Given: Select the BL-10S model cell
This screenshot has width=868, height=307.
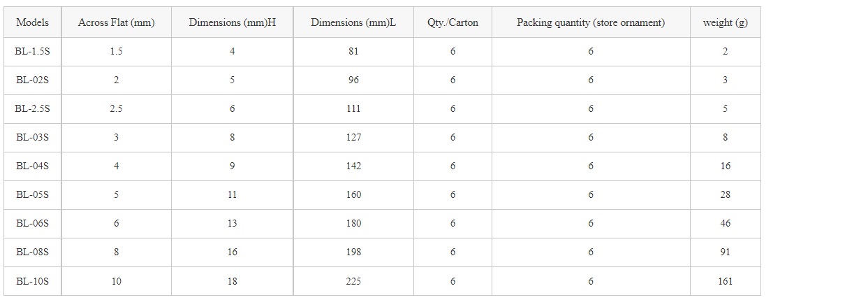Looking at the screenshot, I should click(x=33, y=281).
